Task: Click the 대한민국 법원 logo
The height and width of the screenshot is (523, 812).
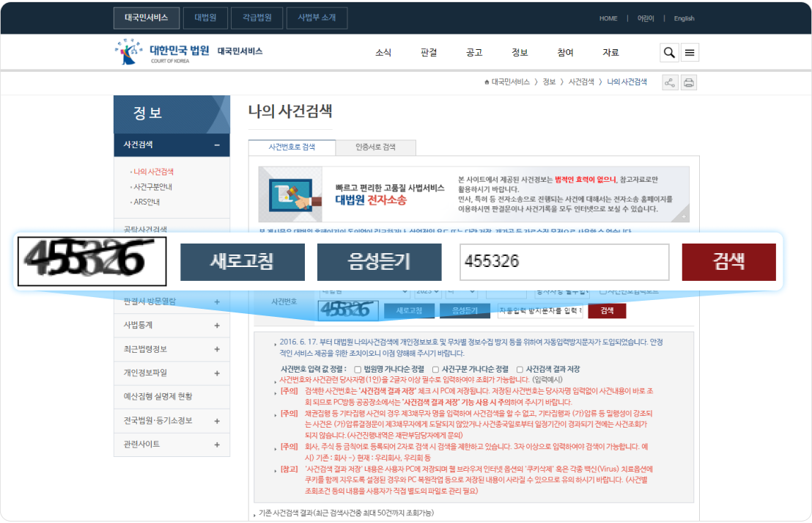Action: click(162, 52)
